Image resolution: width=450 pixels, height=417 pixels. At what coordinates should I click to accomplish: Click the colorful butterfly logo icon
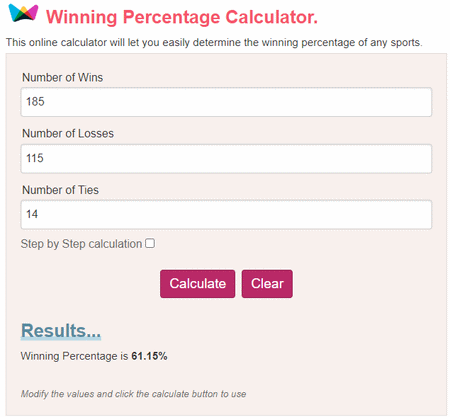pos(23,13)
